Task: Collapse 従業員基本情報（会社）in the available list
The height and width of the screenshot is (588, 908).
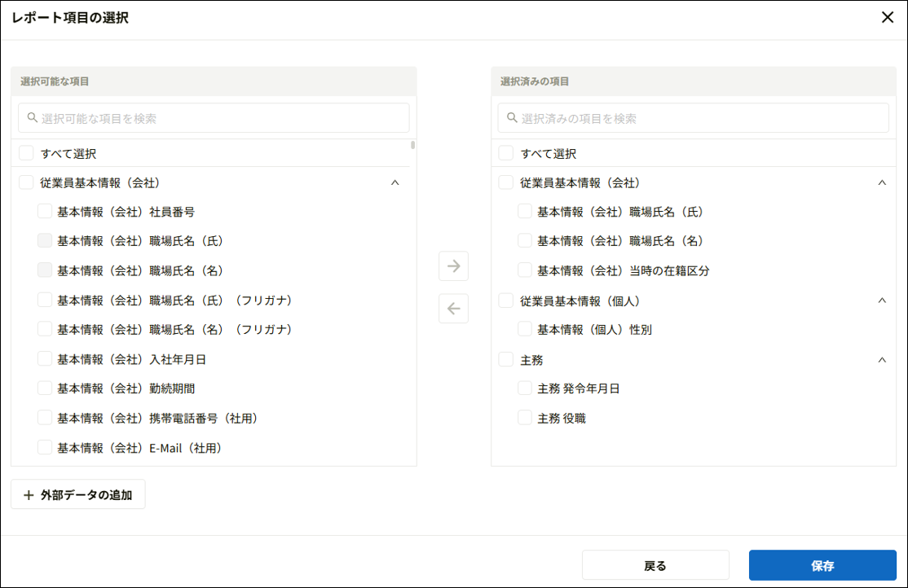Action: pyautogui.click(x=394, y=182)
